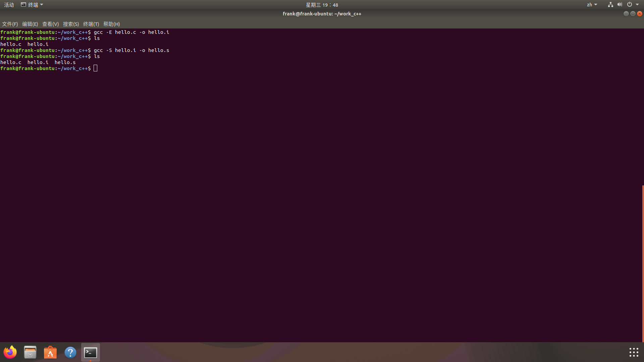Click the 活动 activities button

tap(9, 5)
